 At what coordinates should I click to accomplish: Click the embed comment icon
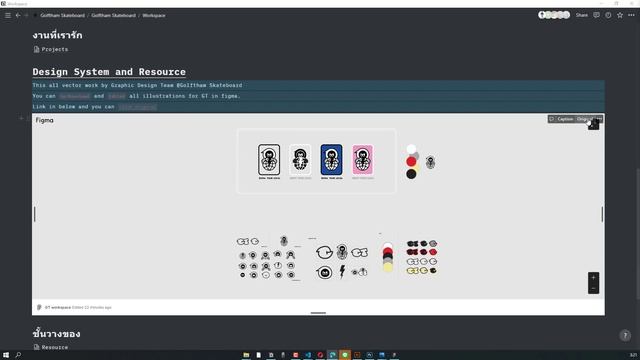pyautogui.click(x=552, y=119)
